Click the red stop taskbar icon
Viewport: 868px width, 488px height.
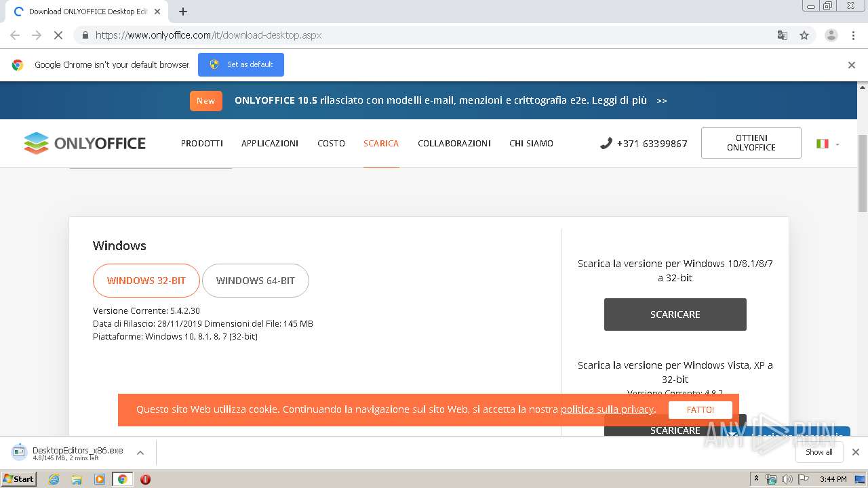click(145, 479)
